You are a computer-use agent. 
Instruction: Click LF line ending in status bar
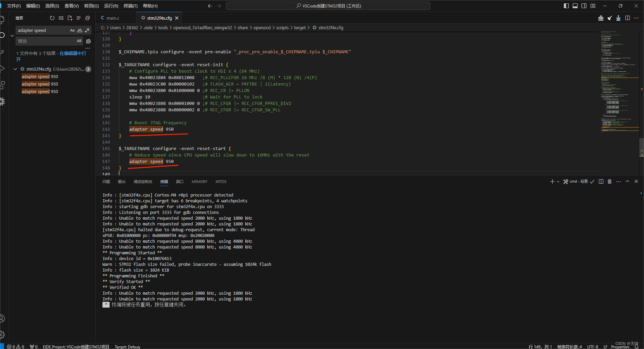(x=605, y=347)
